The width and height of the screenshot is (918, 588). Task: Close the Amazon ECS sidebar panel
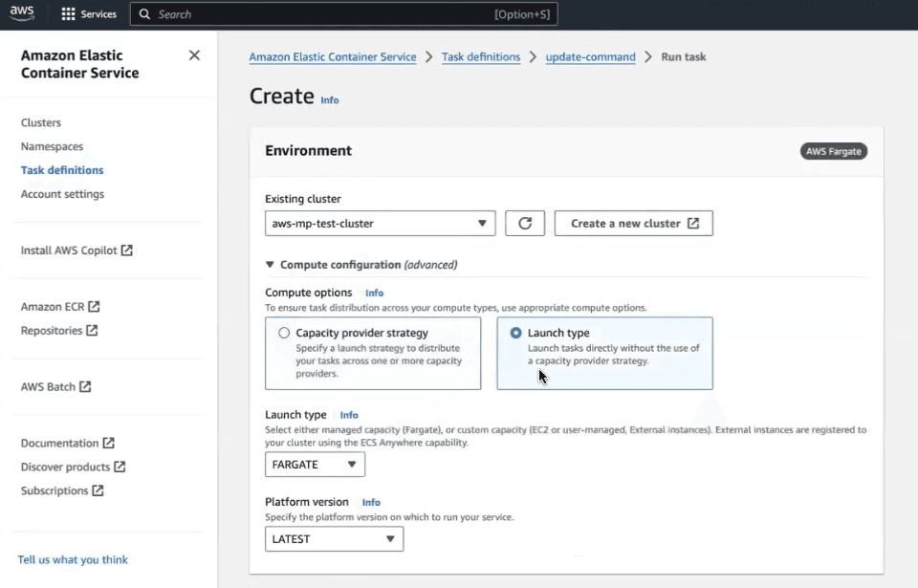(x=194, y=55)
